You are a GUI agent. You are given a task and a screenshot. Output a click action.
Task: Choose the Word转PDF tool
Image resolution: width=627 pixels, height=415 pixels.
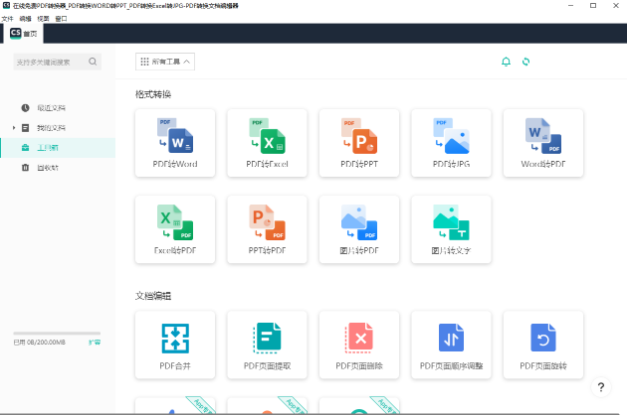(543, 143)
